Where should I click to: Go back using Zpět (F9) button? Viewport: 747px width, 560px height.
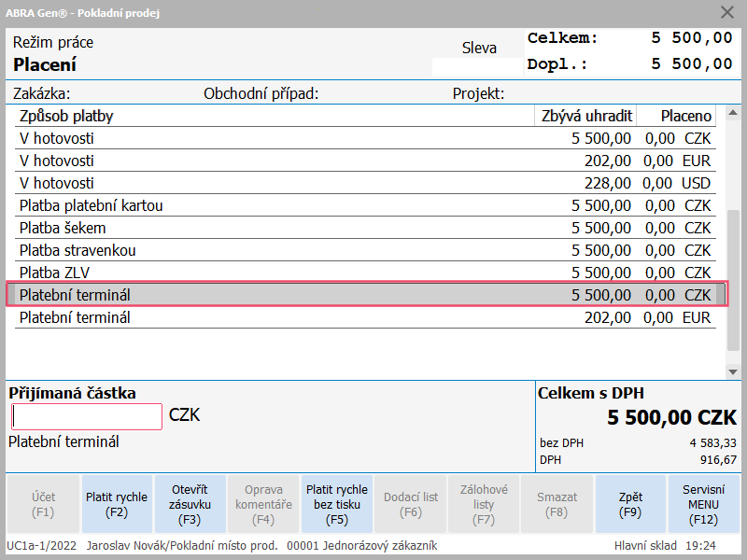[x=630, y=504]
